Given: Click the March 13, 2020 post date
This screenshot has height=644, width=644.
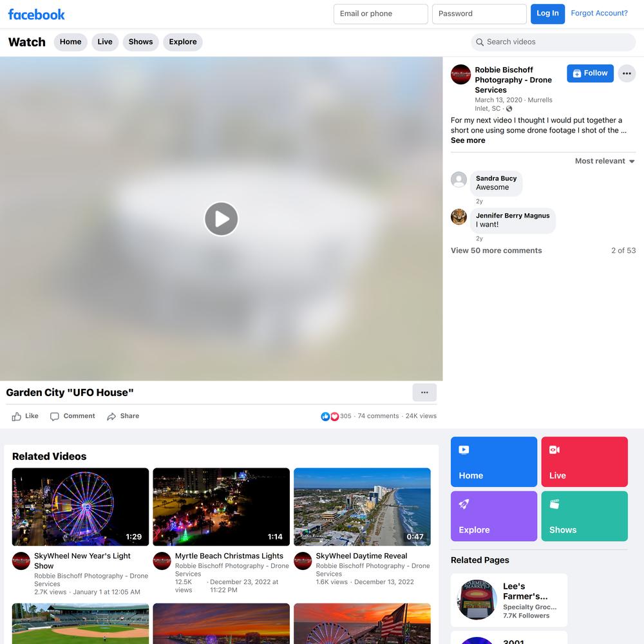Looking at the screenshot, I should [498, 100].
